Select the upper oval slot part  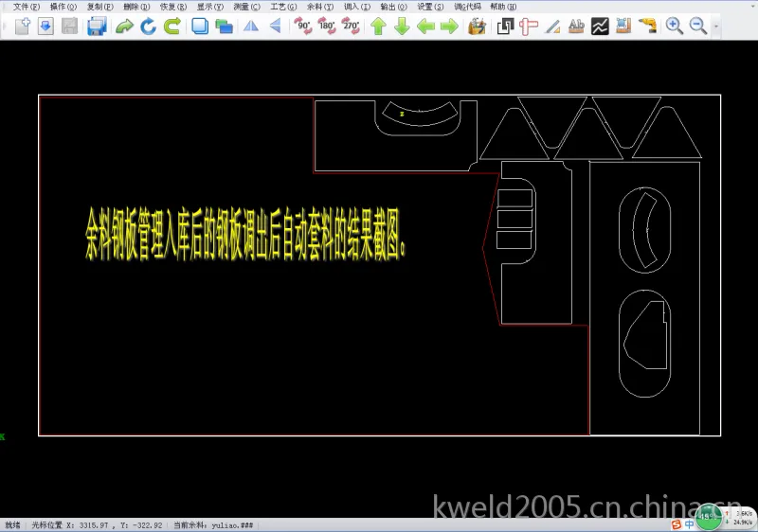pos(644,230)
